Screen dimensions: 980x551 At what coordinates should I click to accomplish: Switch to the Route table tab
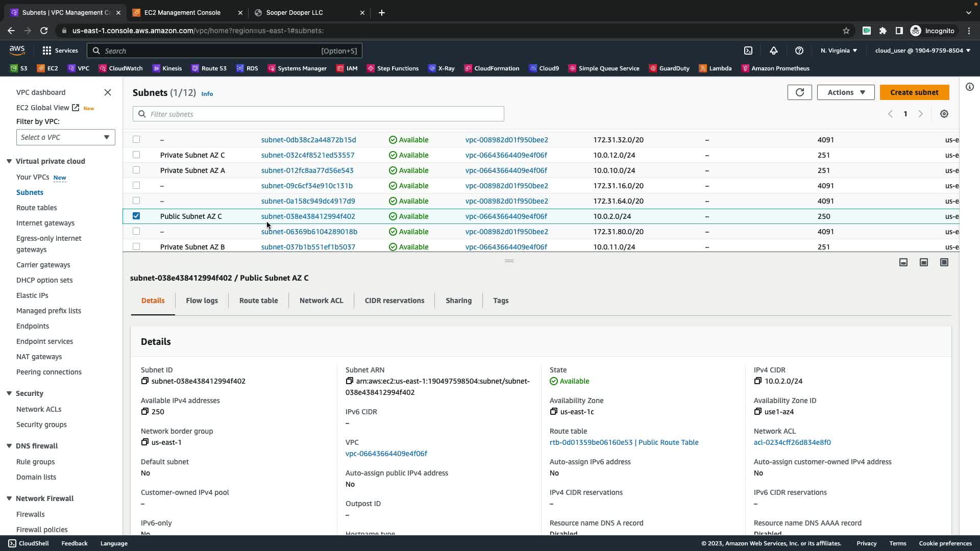coord(258,300)
